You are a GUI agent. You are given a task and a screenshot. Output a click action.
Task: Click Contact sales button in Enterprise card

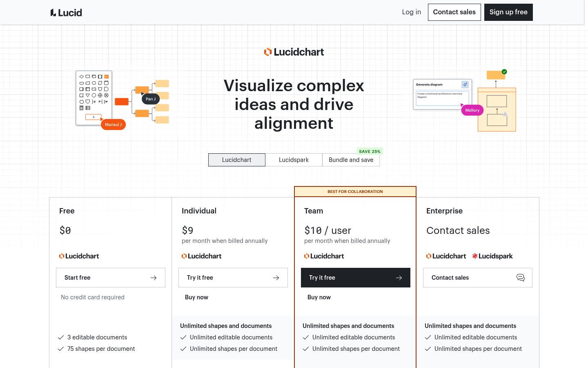(x=478, y=278)
